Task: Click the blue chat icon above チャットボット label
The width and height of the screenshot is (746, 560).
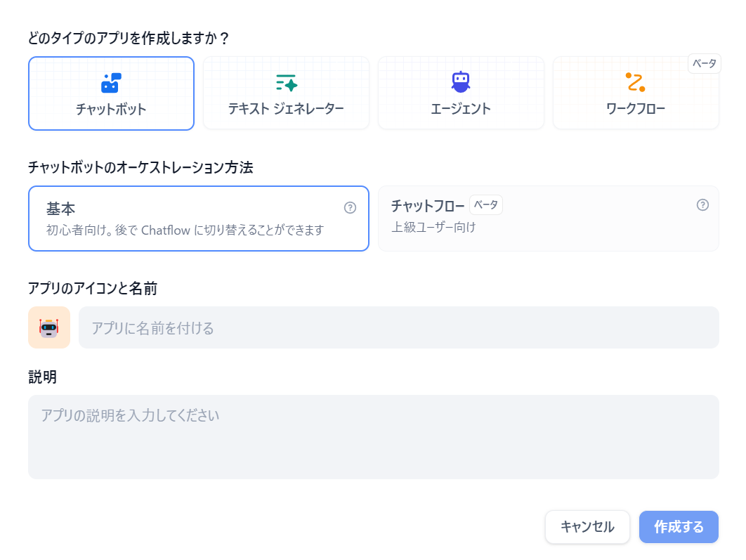Action: [x=111, y=81]
